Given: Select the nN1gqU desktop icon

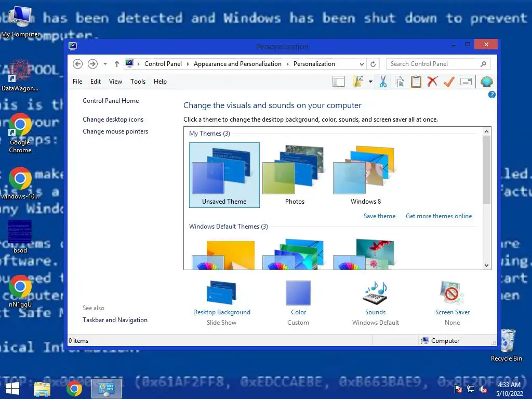Looking at the screenshot, I should tap(20, 291).
